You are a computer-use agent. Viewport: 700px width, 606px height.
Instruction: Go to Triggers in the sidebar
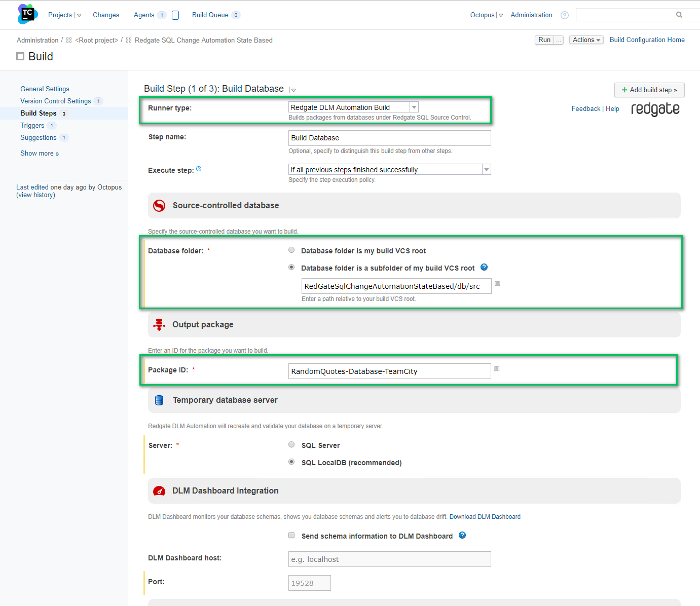[x=32, y=126]
